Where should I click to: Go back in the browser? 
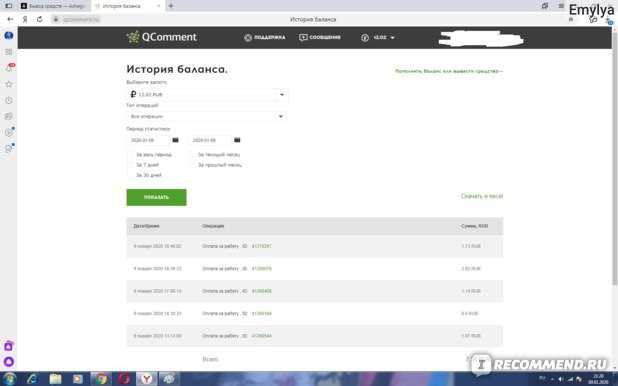point(10,19)
